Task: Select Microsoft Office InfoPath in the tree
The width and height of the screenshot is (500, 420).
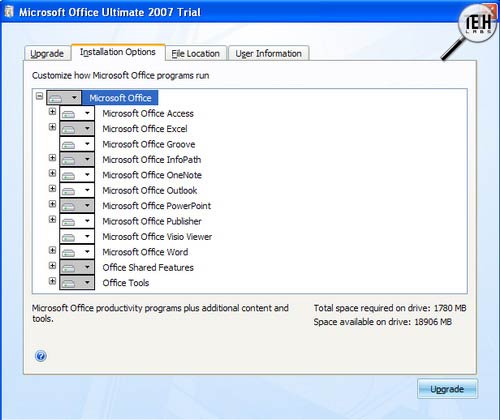Action: 152,159
